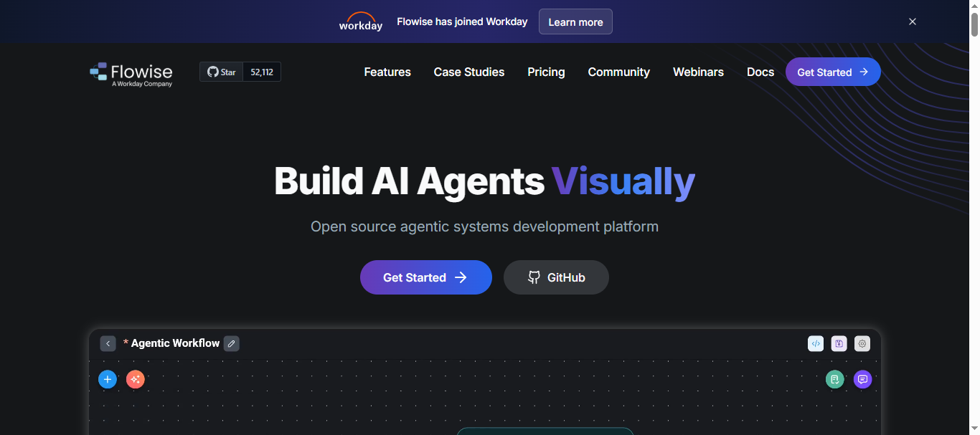Open the GitHub button in hero
The image size is (980, 435).
[556, 277]
